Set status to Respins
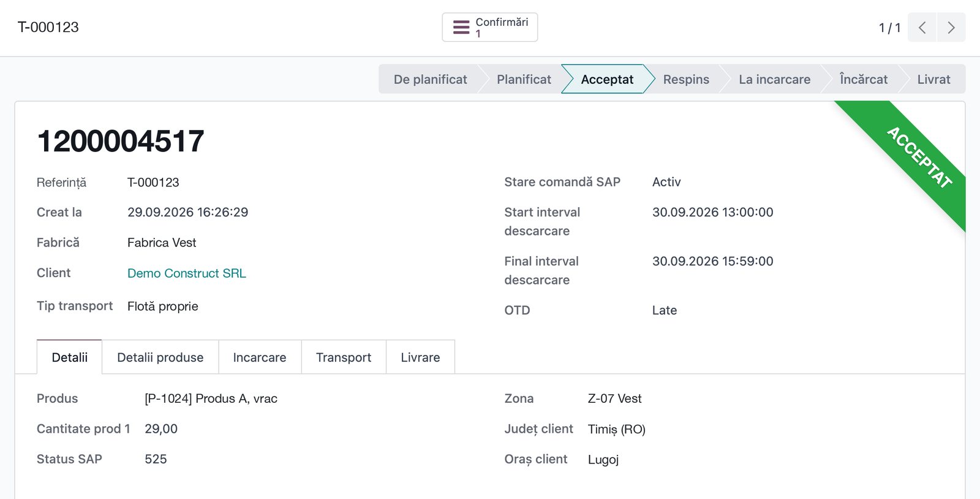 (x=686, y=79)
